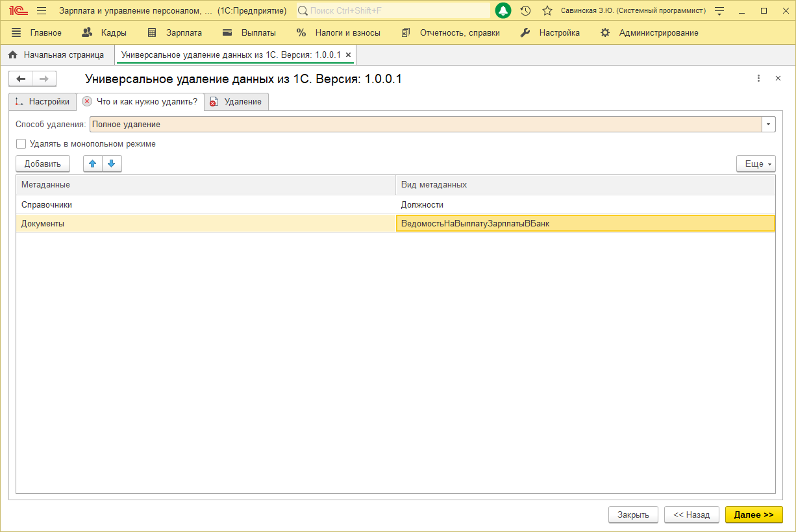Switch to the Удаление tab

click(236, 102)
